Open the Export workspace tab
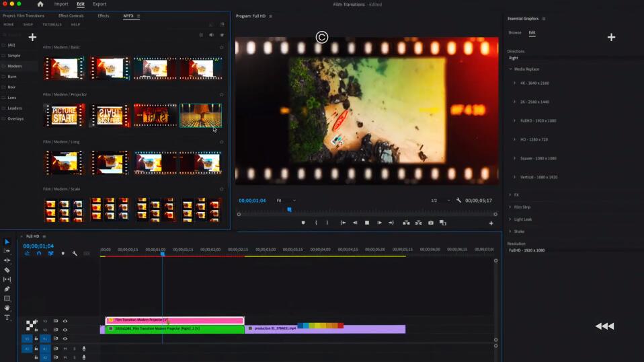 [99, 4]
